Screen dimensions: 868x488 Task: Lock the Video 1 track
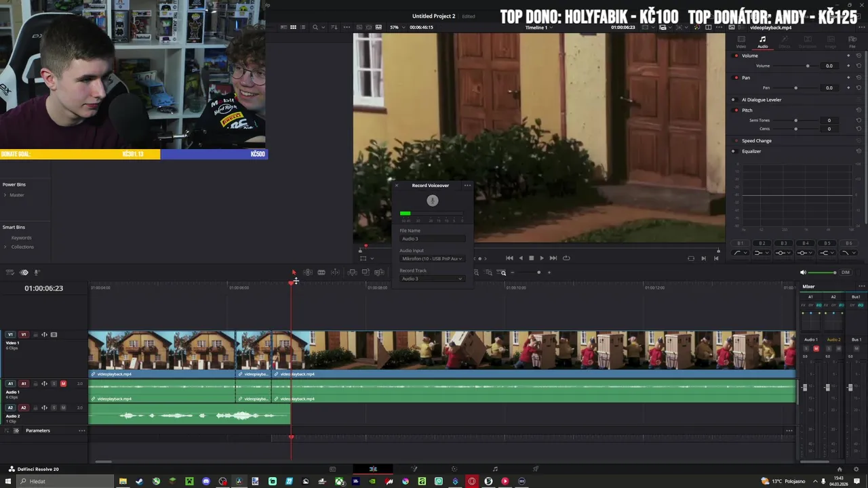[35, 335]
